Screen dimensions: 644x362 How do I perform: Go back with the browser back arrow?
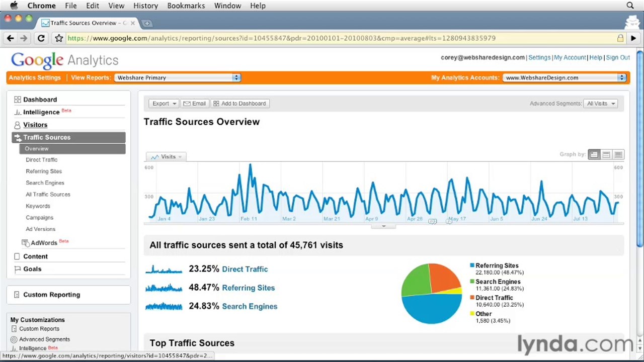[10, 38]
